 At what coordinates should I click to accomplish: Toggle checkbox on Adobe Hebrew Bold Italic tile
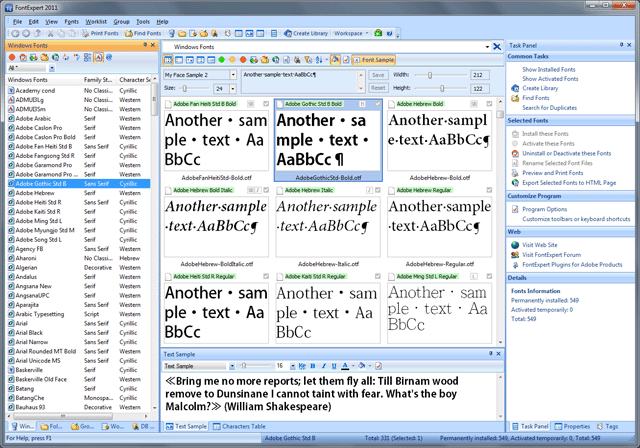tap(266, 190)
